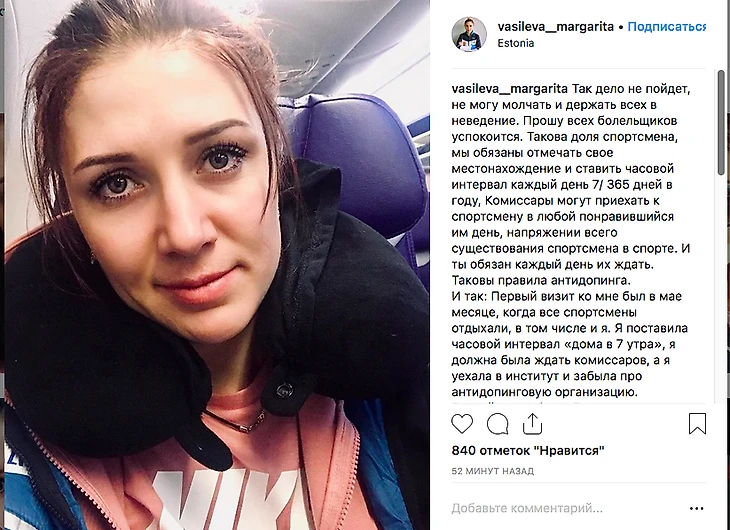
Task: View the 840 отметок "Нравится" likes list
Action: pyautogui.click(x=528, y=450)
